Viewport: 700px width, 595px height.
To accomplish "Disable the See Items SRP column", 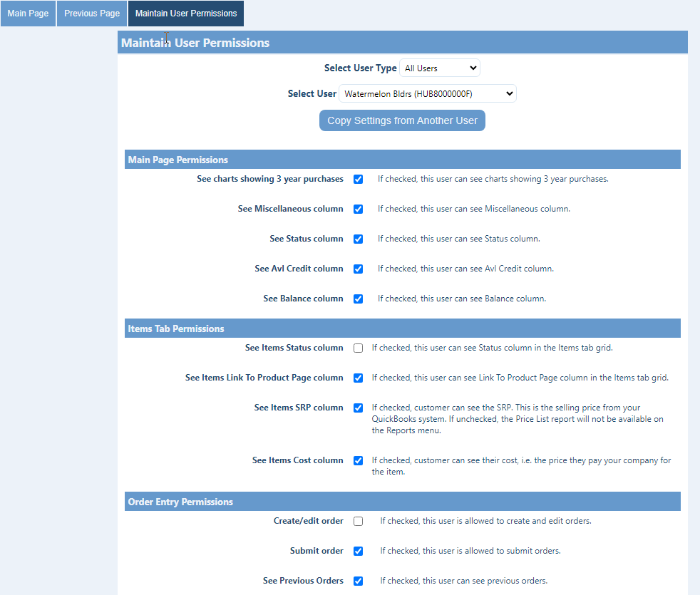I will pos(359,408).
